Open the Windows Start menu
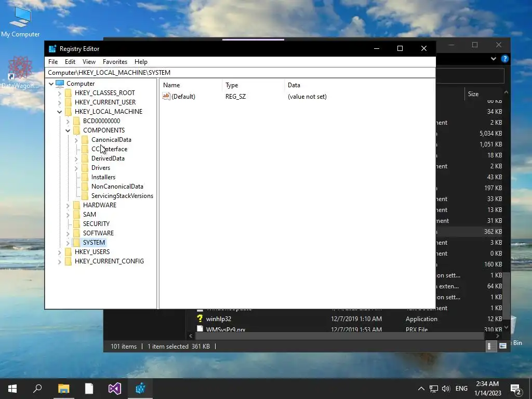532x399 pixels. coord(12,389)
